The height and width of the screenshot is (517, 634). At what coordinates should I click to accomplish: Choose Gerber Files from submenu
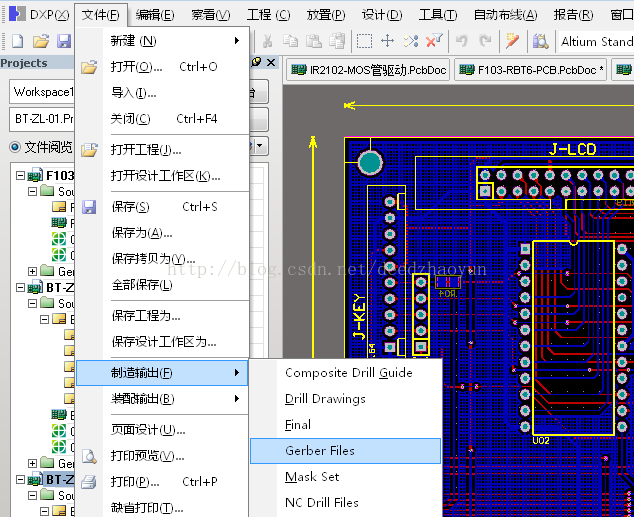coord(345,451)
